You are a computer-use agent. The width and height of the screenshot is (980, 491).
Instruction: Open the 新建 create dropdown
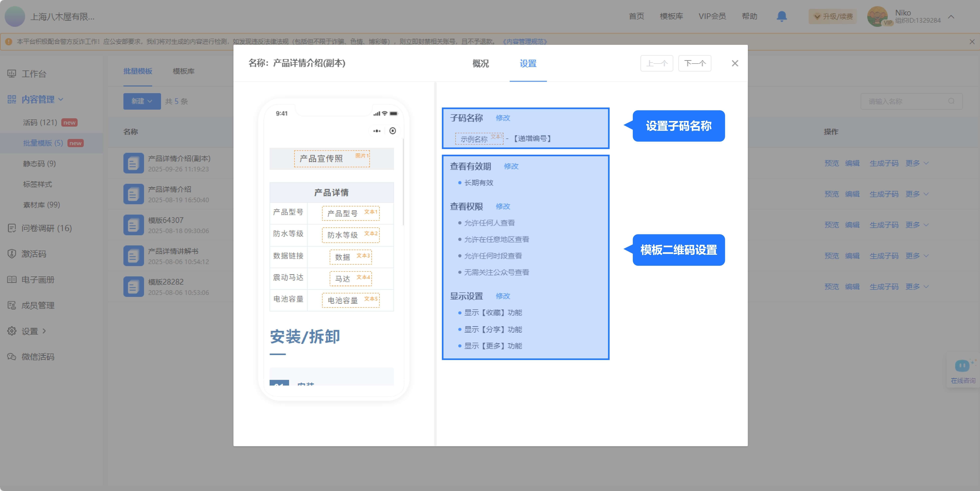pos(142,101)
